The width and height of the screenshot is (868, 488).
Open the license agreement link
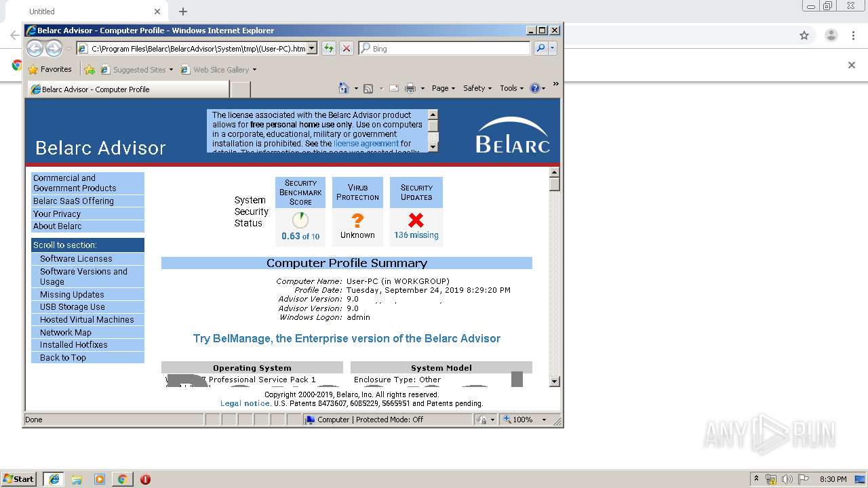point(366,144)
